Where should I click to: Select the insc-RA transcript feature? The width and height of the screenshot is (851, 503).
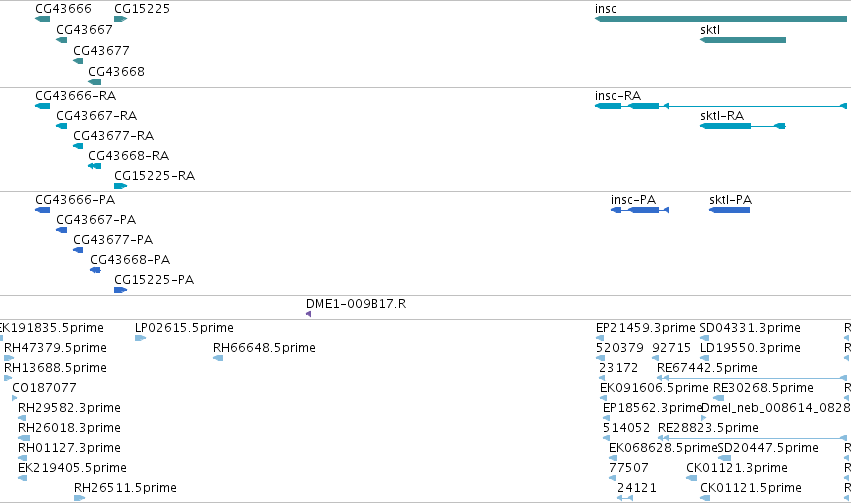tap(721, 106)
